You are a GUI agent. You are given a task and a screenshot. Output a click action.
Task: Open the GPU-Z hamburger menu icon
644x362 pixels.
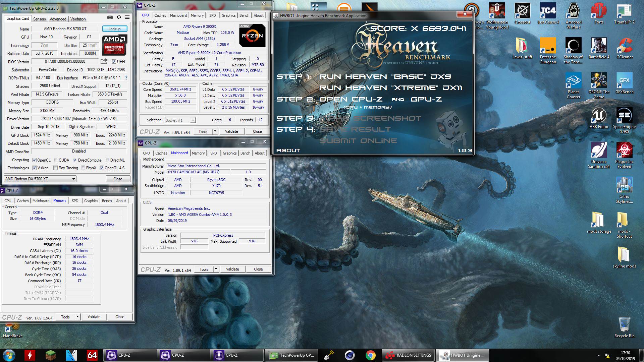[127, 17]
